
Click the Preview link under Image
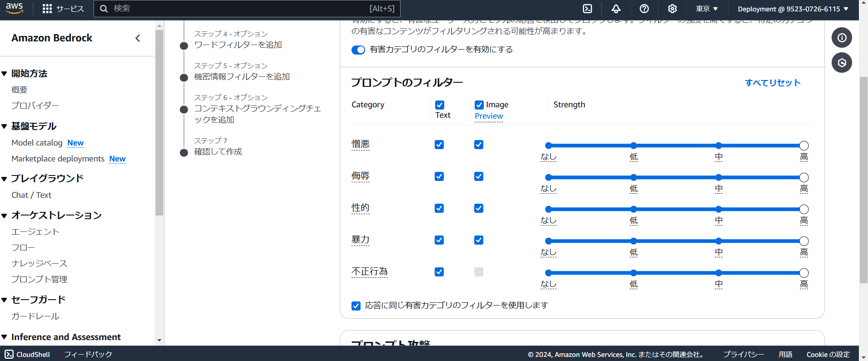[489, 116]
